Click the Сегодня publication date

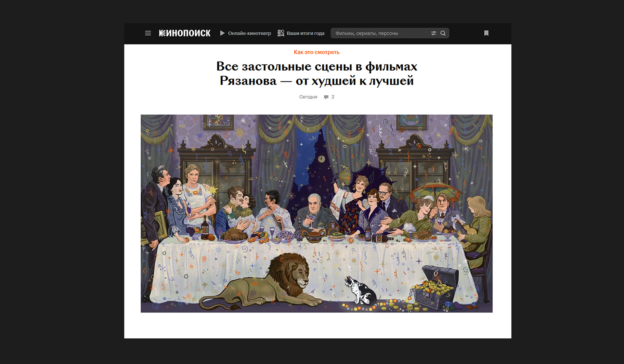(x=308, y=97)
